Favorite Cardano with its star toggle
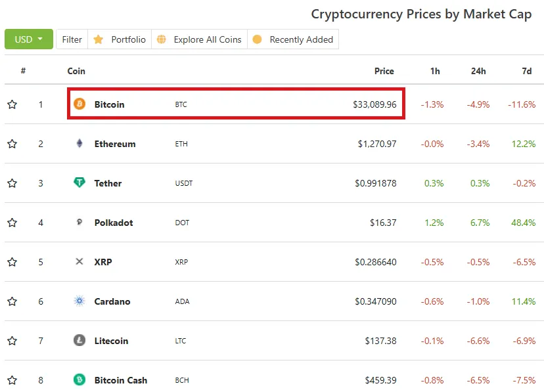Image resolution: width=544 pixels, height=392 pixels. tap(12, 301)
